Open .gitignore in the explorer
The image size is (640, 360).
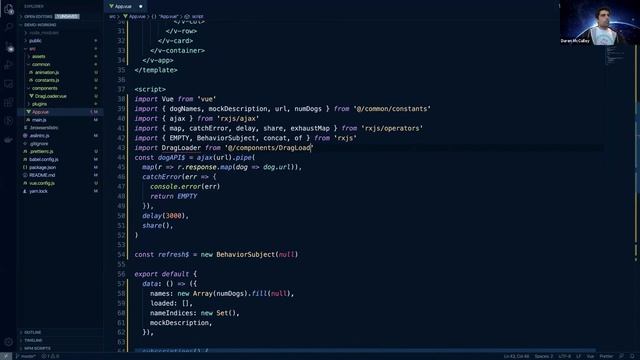(x=39, y=144)
